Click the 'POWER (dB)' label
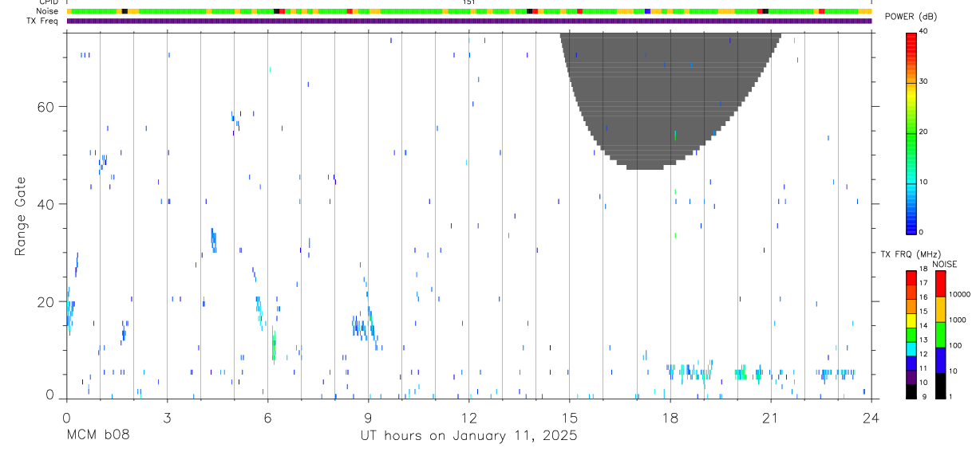 tap(911, 17)
